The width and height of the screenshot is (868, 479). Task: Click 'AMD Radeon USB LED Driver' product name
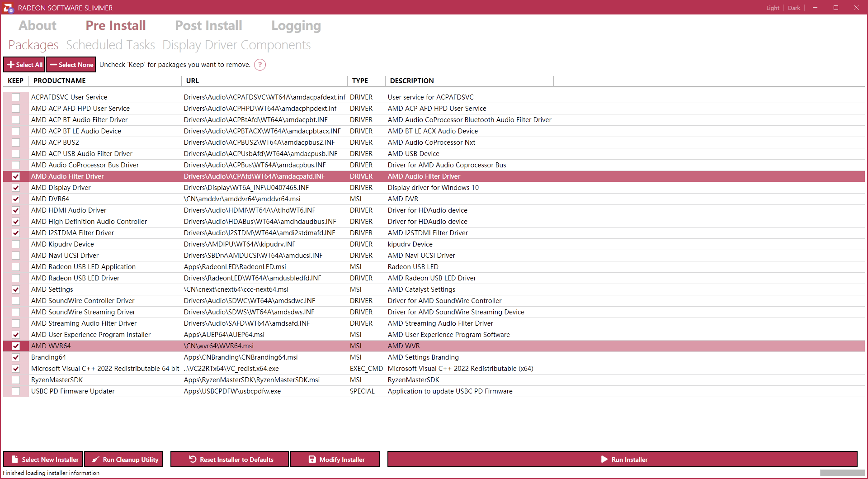75,278
